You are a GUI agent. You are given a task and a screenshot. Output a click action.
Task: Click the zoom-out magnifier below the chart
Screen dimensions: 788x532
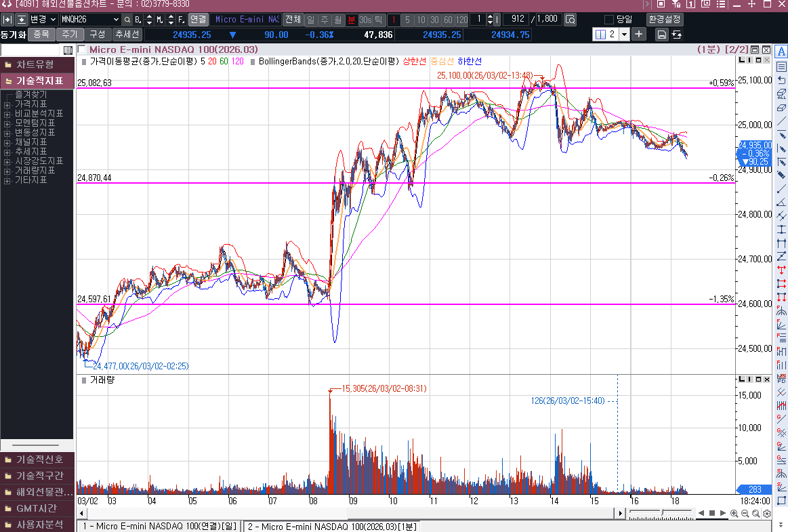click(745, 513)
